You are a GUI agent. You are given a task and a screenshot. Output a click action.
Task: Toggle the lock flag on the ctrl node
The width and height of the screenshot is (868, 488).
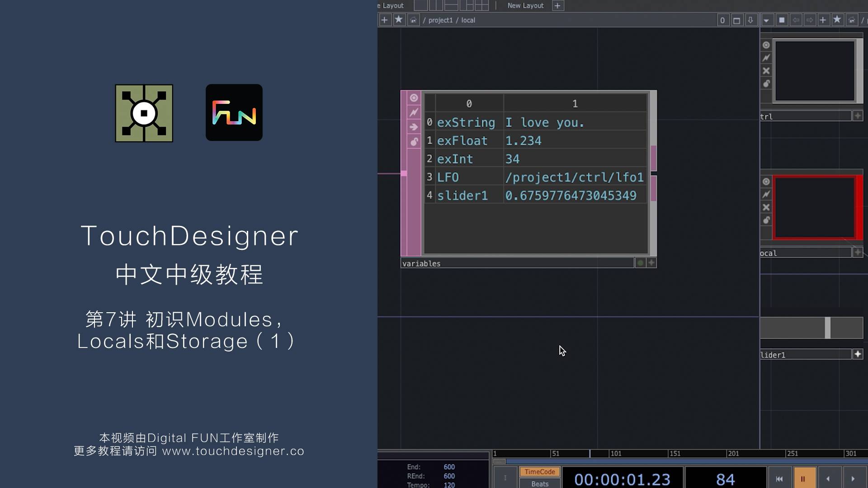point(766,84)
